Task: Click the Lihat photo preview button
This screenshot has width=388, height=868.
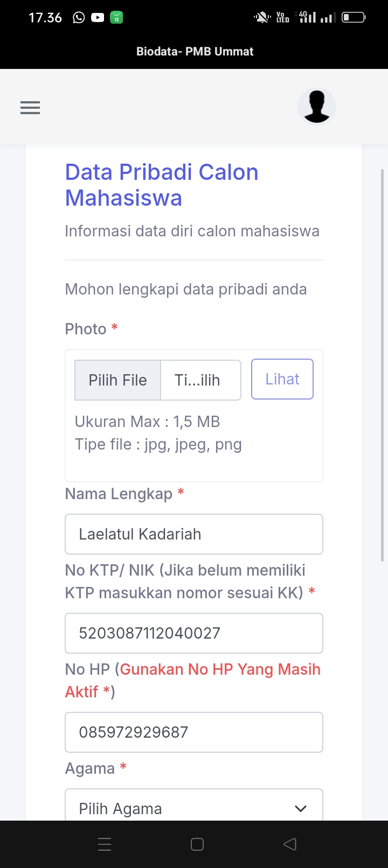Action: point(282,379)
